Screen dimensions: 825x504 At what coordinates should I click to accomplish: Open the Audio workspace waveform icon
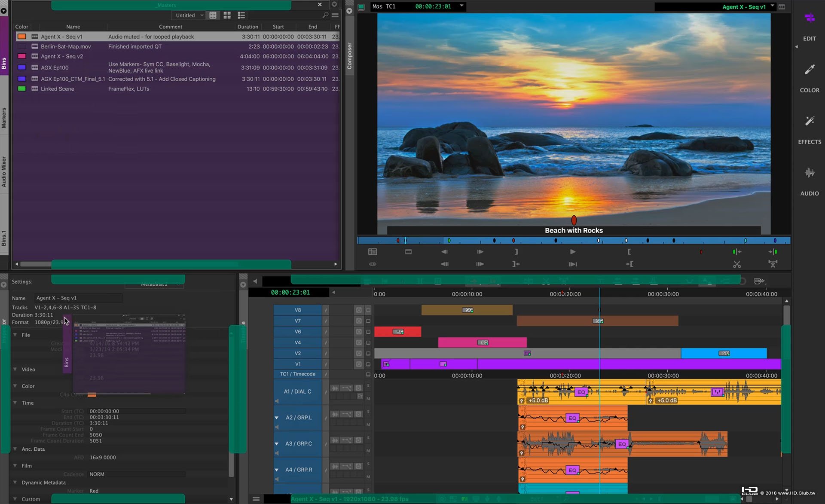(810, 173)
